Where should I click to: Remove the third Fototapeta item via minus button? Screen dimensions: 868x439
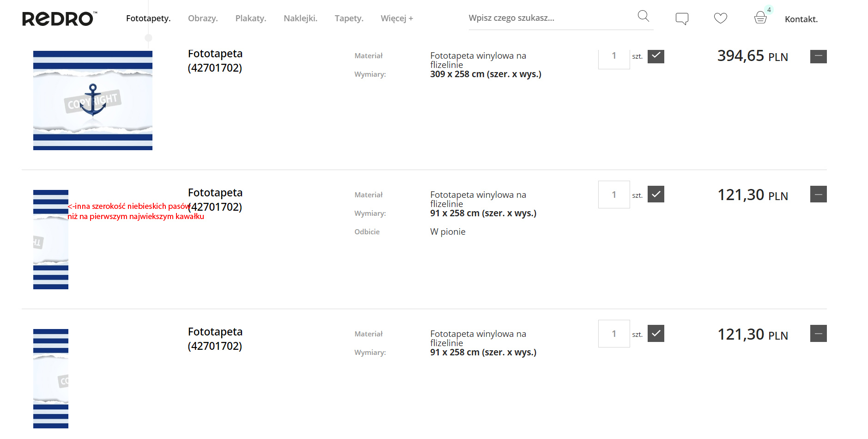click(x=818, y=333)
